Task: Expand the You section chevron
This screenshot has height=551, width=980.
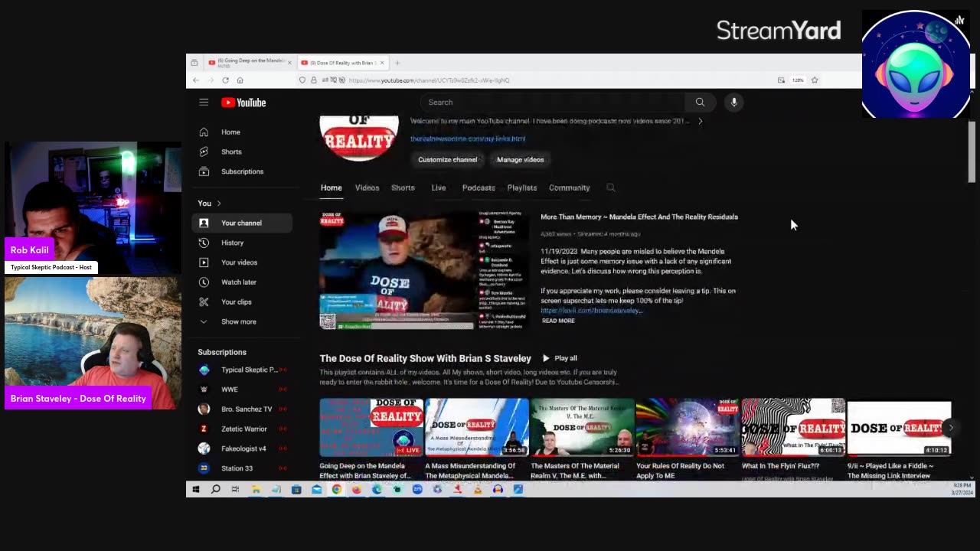Action: (x=219, y=203)
